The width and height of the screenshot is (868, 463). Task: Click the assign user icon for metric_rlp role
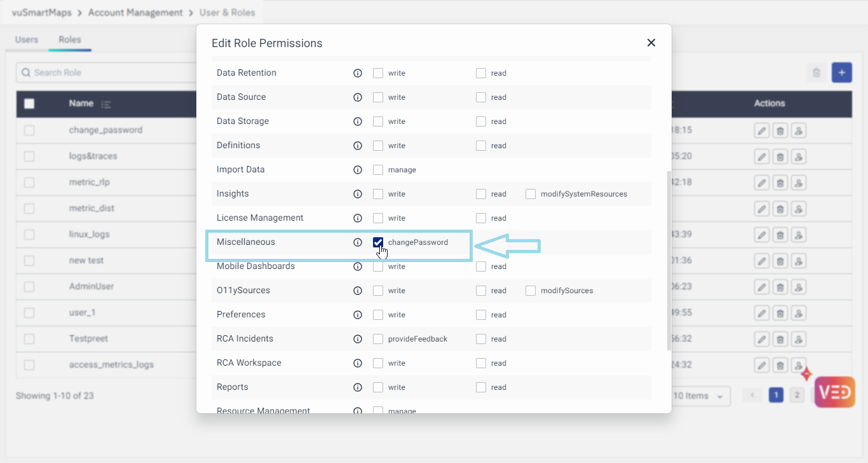tap(799, 183)
